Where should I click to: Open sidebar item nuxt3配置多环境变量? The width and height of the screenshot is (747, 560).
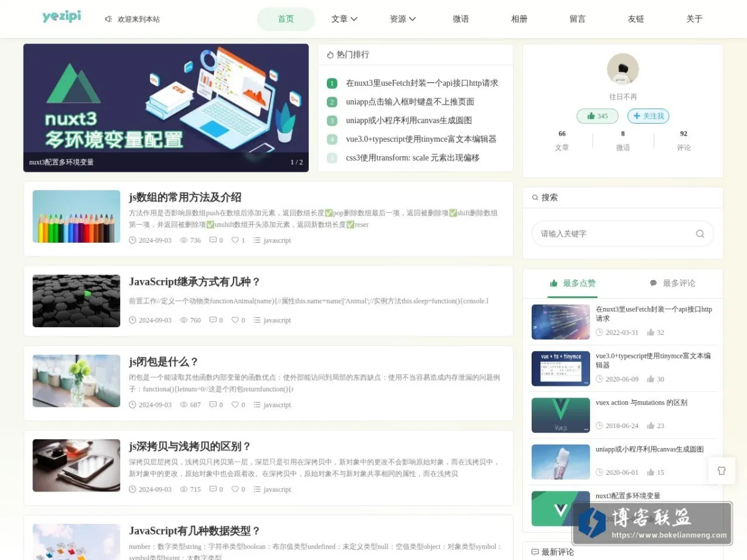tap(628, 497)
